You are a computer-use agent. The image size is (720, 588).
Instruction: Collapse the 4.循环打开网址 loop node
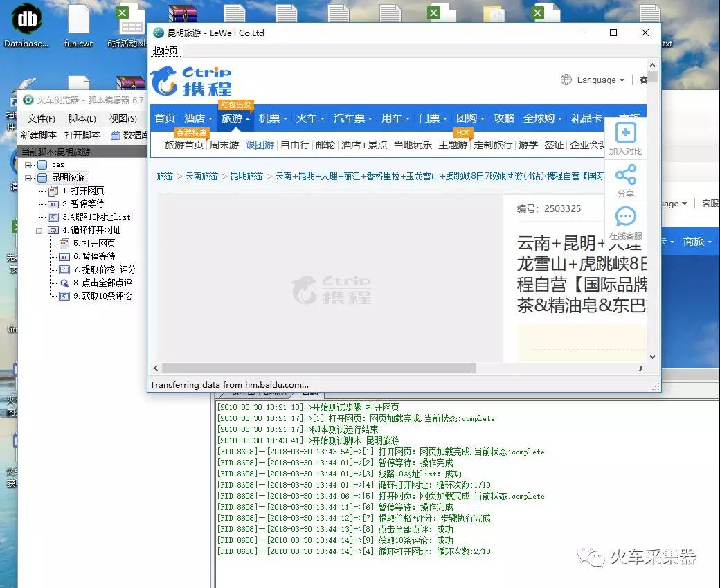pyautogui.click(x=39, y=230)
